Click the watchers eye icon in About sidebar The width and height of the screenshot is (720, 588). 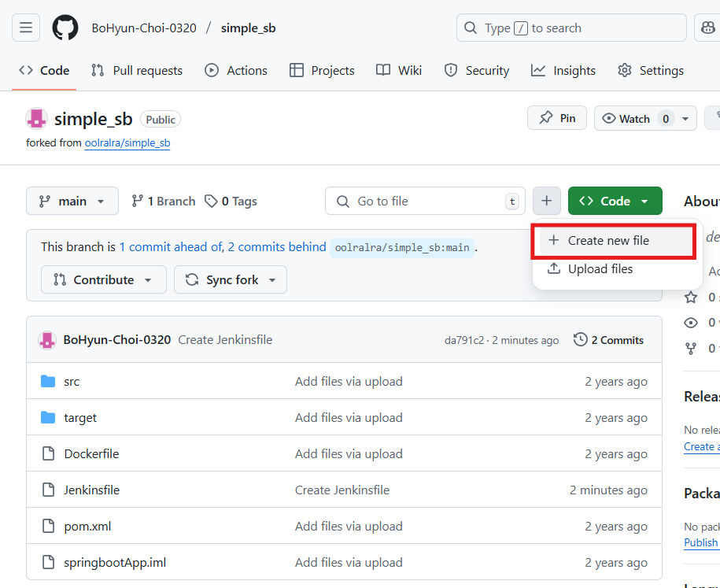tap(691, 323)
